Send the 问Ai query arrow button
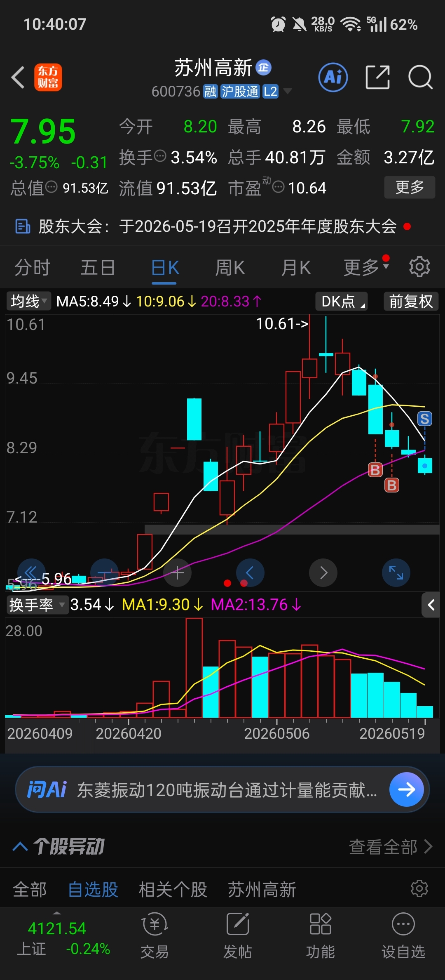Viewport: 445px width, 980px height. [407, 789]
